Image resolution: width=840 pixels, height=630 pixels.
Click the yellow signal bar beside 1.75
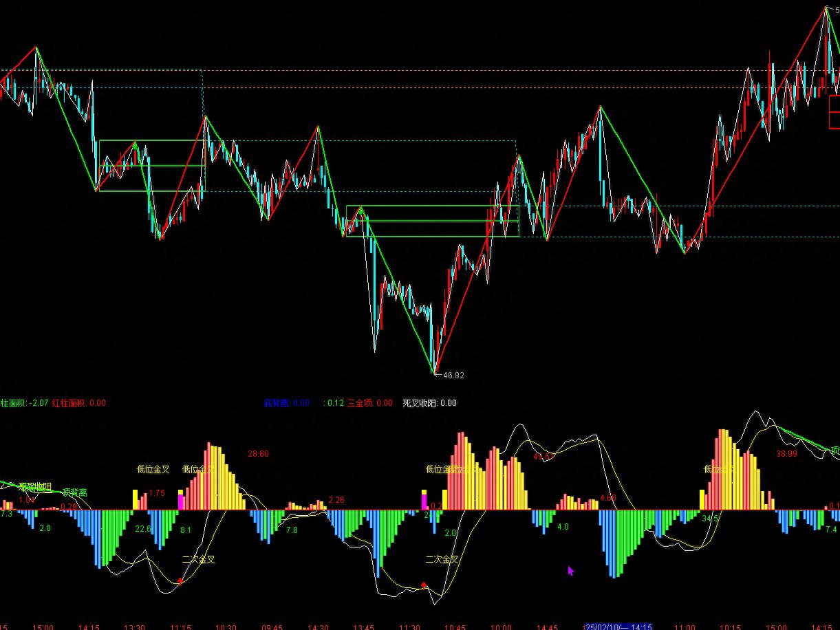136,499
